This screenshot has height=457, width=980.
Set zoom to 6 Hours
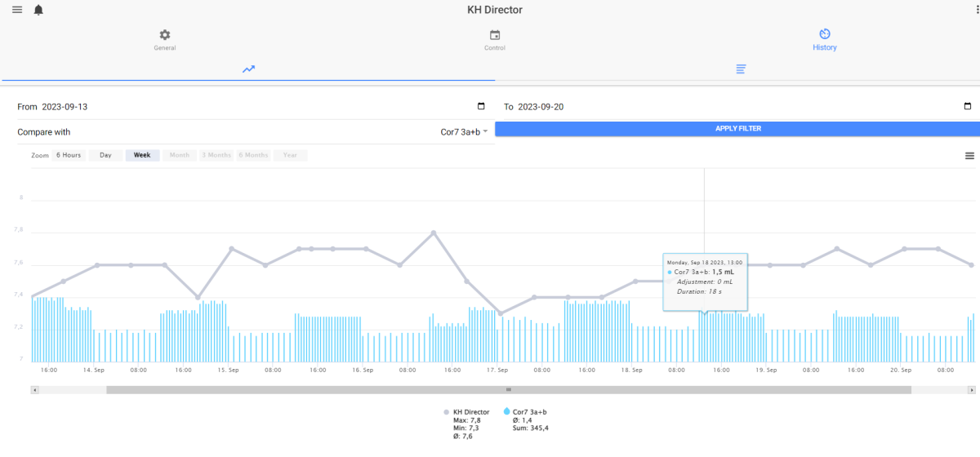pyautogui.click(x=68, y=155)
